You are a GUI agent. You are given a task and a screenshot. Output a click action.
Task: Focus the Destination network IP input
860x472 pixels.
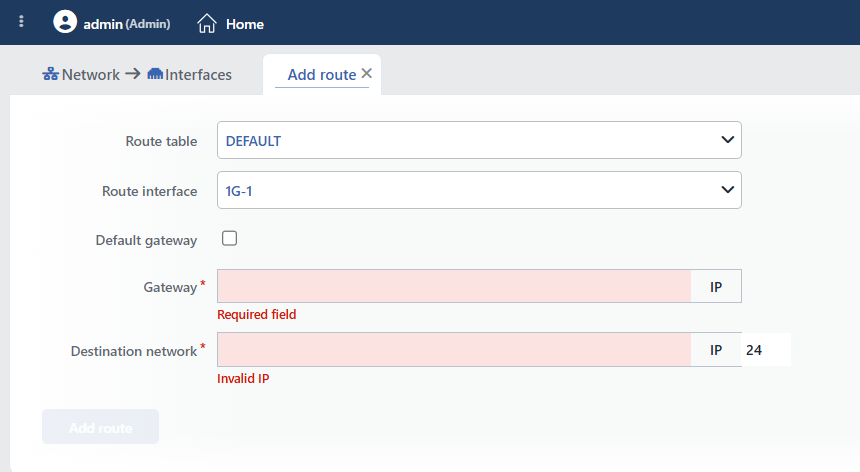(x=454, y=349)
